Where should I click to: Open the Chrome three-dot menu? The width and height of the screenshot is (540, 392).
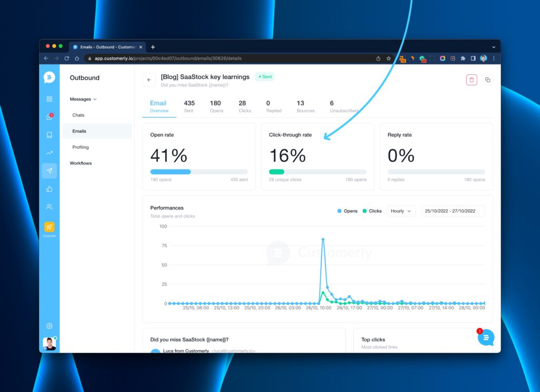click(494, 58)
